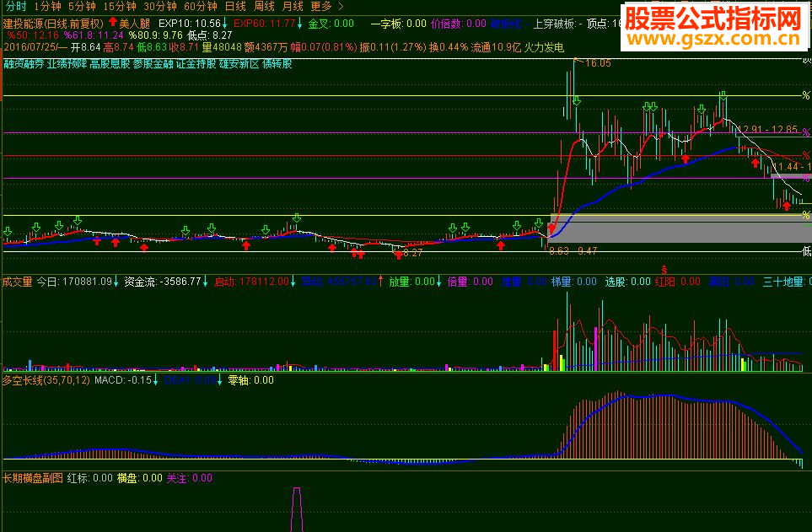Click the 金叉: 0.00 indicator value
Image resolution: width=812 pixels, height=532 pixels.
pos(331,24)
